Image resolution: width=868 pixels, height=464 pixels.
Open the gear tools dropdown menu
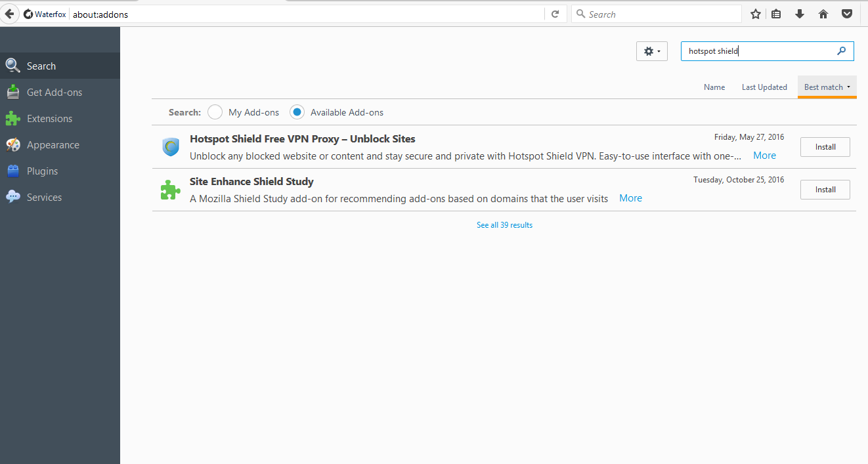click(x=652, y=51)
